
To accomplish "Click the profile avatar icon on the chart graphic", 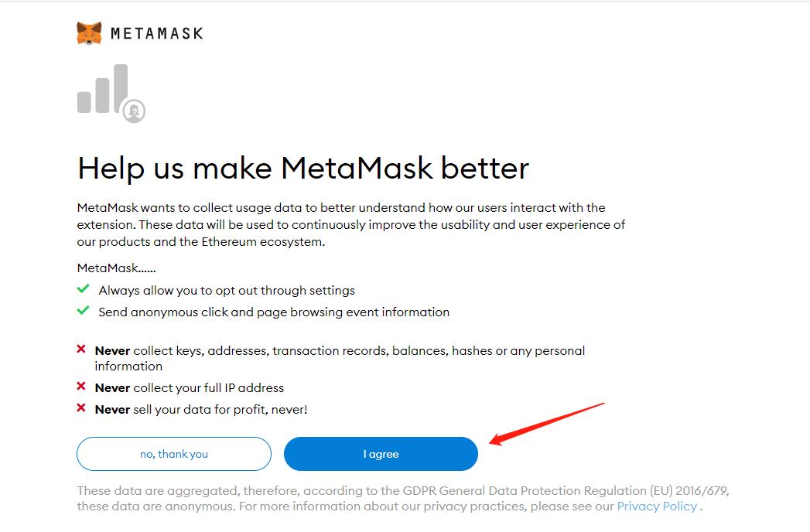I will click(134, 111).
